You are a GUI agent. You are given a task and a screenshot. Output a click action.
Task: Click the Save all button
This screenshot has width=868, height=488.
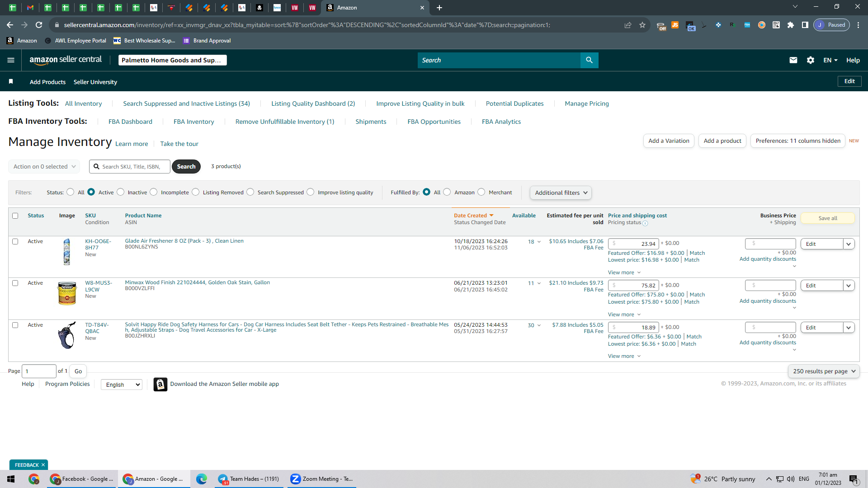[827, 218]
